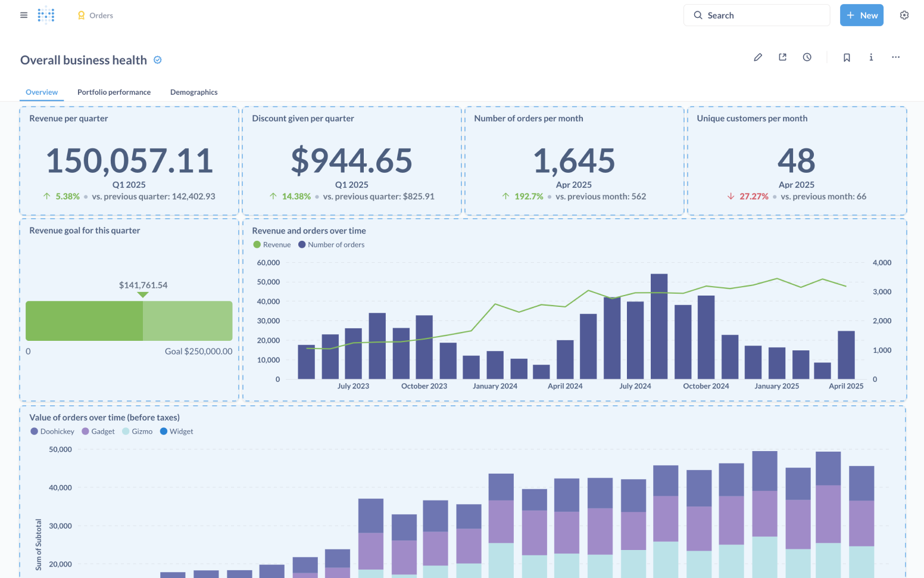Toggle Number of orders legend item
Image resolution: width=924 pixels, height=578 pixels.
click(332, 245)
